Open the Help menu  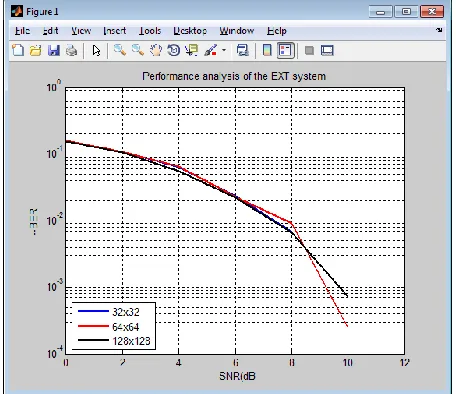(277, 31)
